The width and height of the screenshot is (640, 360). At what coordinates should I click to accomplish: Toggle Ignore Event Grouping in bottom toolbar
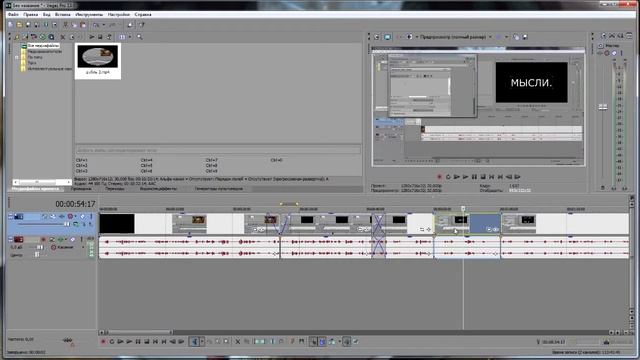point(356,341)
